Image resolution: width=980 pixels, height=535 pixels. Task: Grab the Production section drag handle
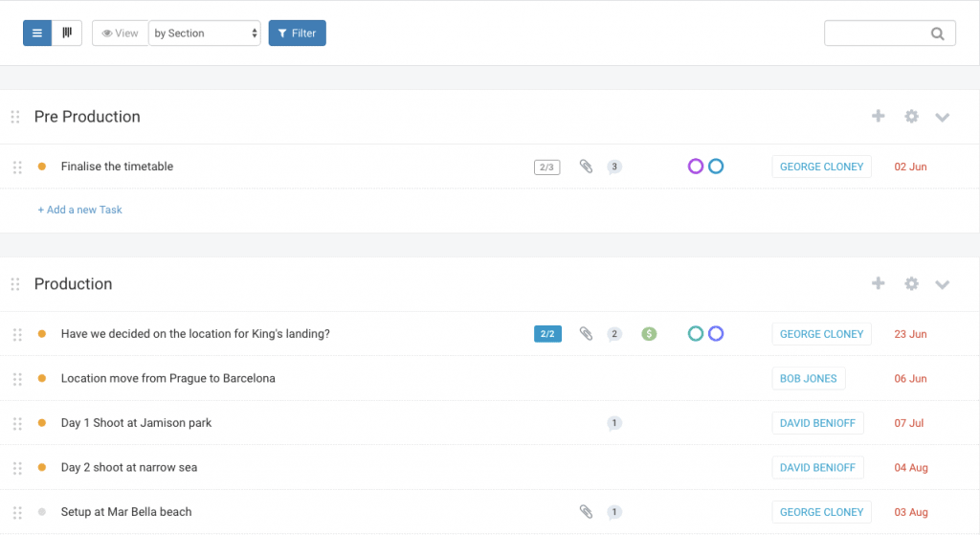click(15, 284)
